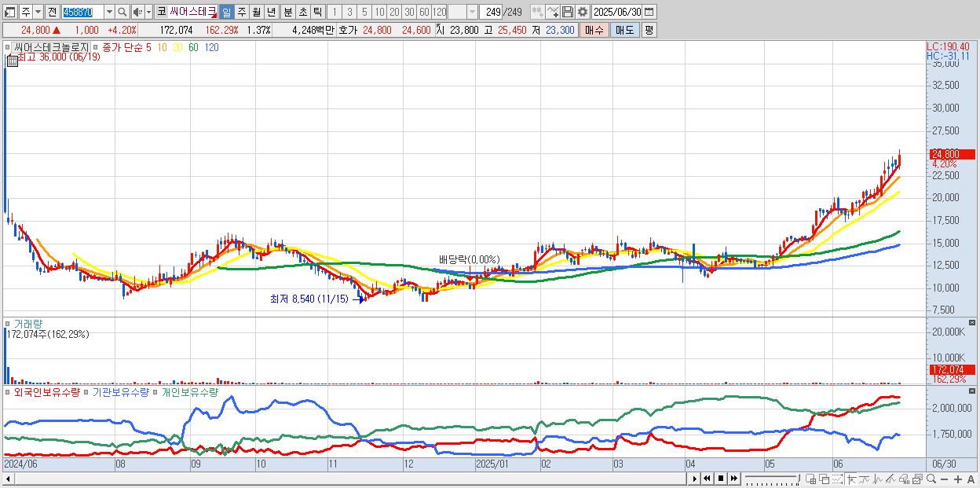Choose the 30 interval button
The width and height of the screenshot is (980, 488).
pyautogui.click(x=409, y=12)
